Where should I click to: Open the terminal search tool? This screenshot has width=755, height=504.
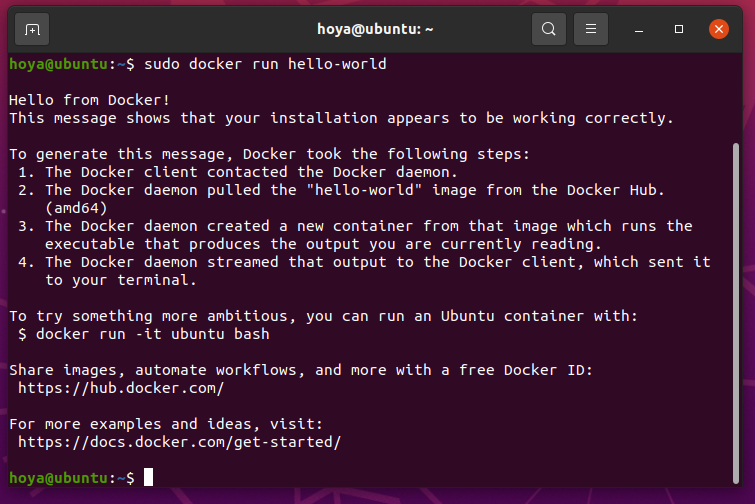pos(548,29)
